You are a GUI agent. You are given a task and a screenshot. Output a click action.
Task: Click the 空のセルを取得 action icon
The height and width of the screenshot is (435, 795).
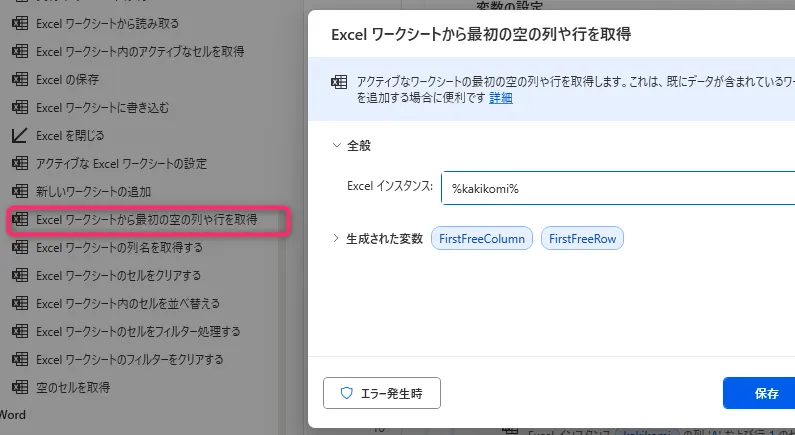click(x=19, y=386)
